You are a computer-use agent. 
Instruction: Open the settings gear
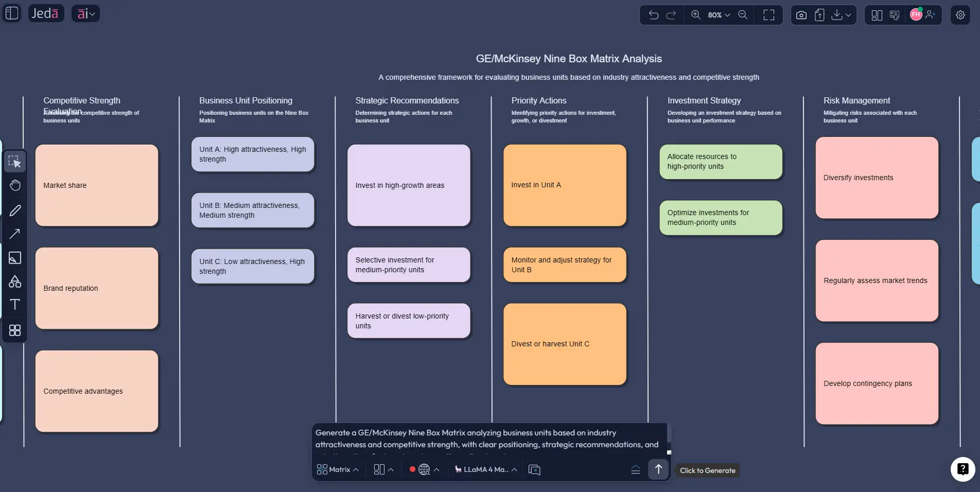(960, 15)
